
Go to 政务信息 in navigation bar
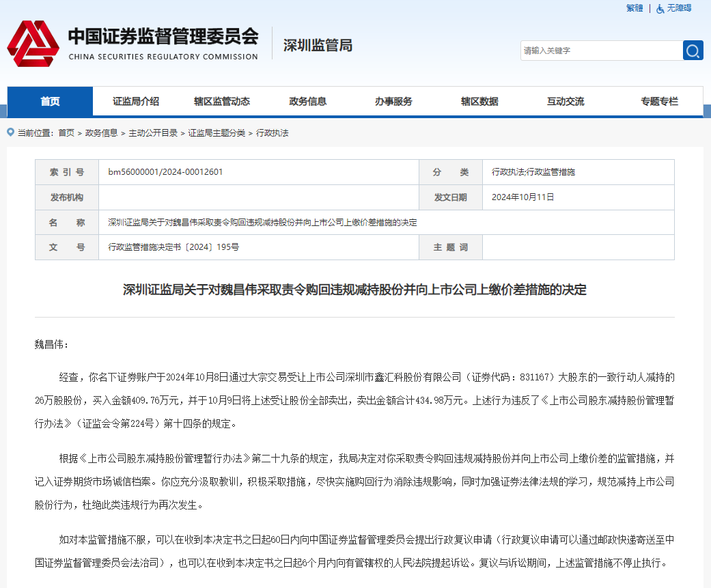pyautogui.click(x=308, y=101)
